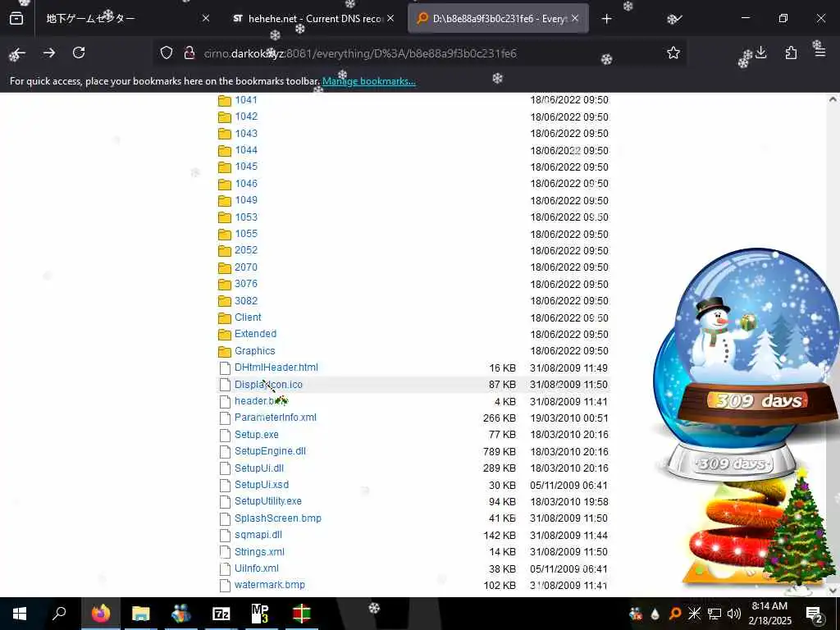Screen dimensions: 840x630
Task: Open File Explorer from the taskbar
Action: (x=140, y=614)
